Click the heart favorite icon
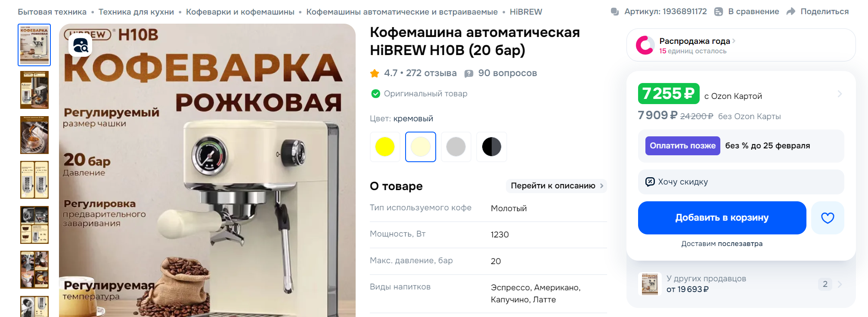The height and width of the screenshot is (317, 868). click(828, 218)
